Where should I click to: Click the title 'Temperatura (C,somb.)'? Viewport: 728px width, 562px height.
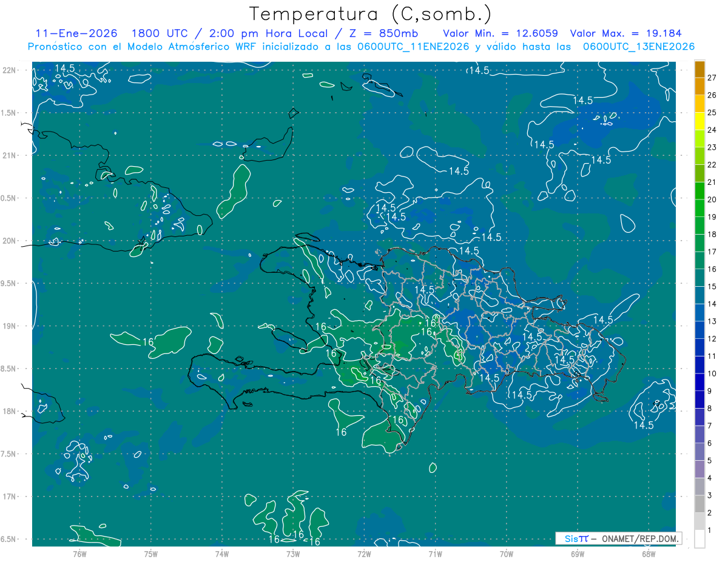(370, 14)
